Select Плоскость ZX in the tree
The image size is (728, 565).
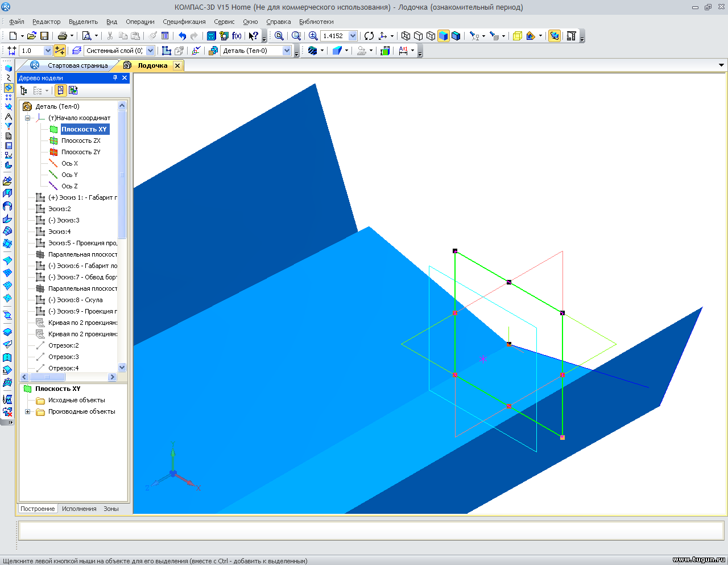coord(81,141)
